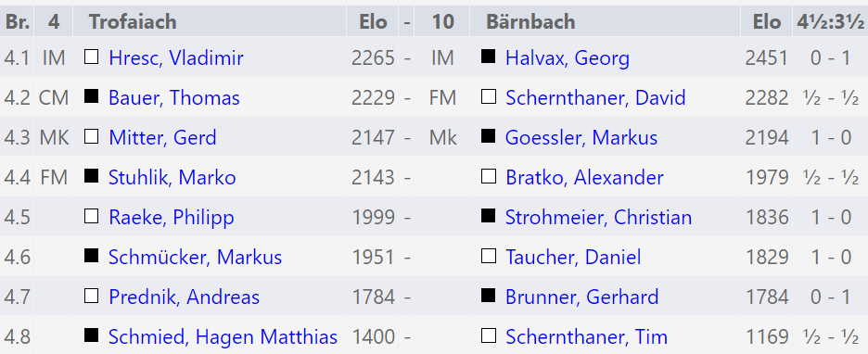Click black piece icon beside Bauer, Thomas
This screenshot has height=354, width=868.
91,96
